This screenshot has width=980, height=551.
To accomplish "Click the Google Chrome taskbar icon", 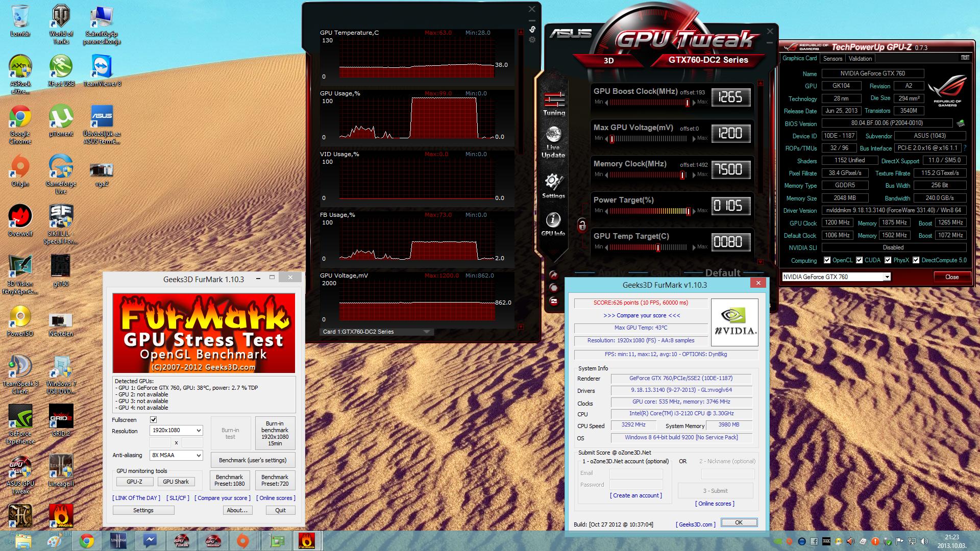I will pos(86,541).
